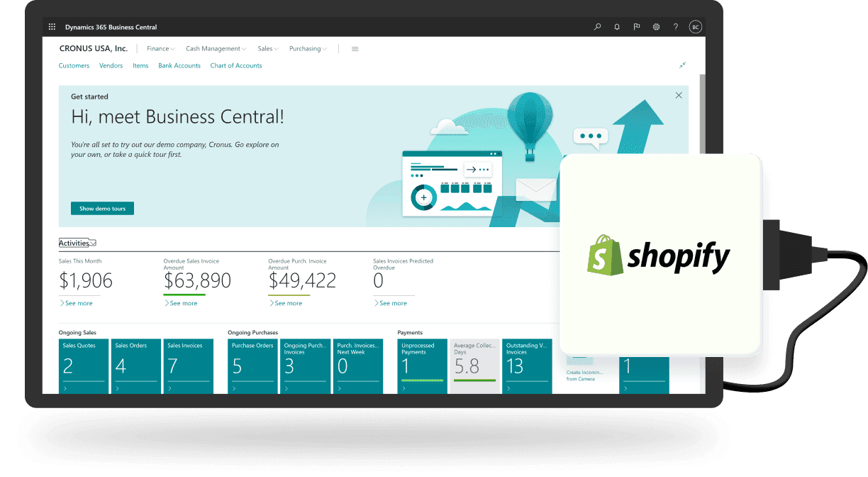The width and height of the screenshot is (868, 477).
Task: Dismiss the Get started banner
Action: (678, 94)
